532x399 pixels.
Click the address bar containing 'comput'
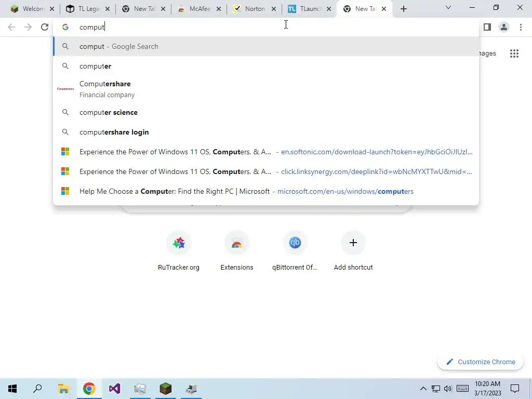click(x=266, y=27)
